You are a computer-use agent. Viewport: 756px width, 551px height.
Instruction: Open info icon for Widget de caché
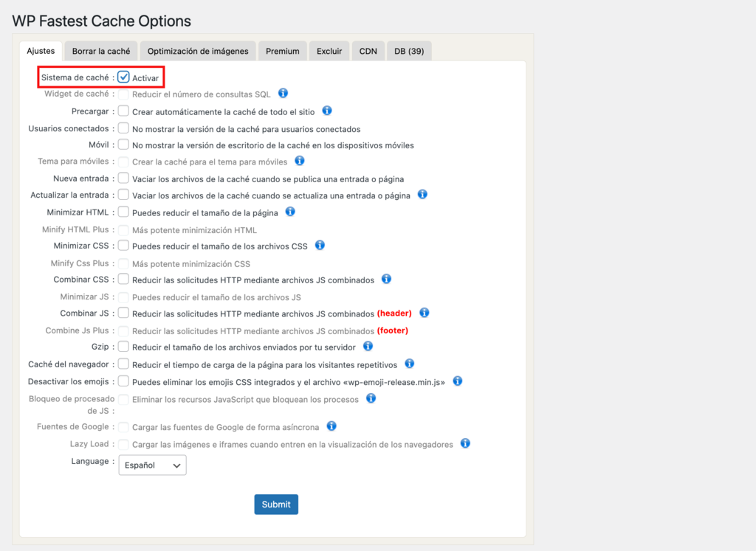(283, 93)
